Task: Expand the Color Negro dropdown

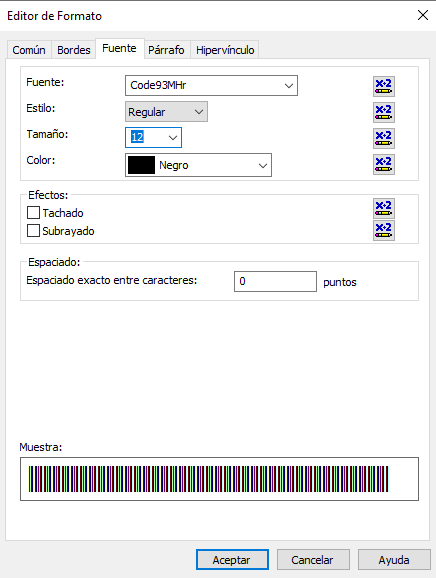Action: pyautogui.click(x=263, y=166)
